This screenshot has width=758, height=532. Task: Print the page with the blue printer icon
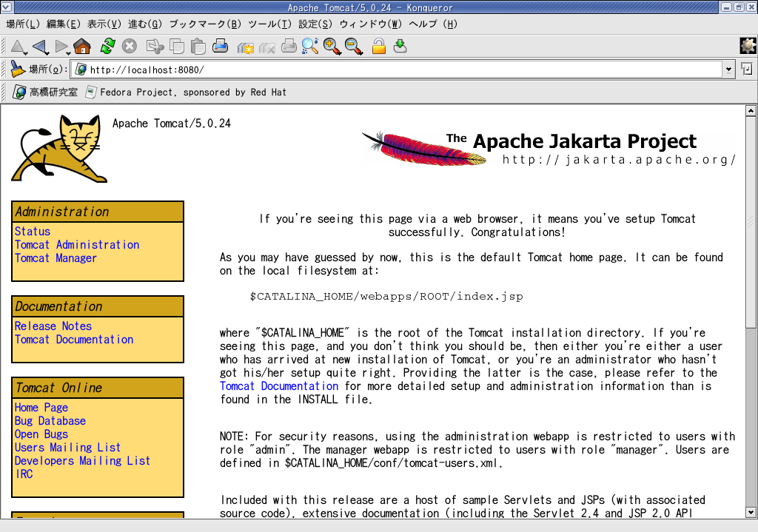(x=220, y=46)
